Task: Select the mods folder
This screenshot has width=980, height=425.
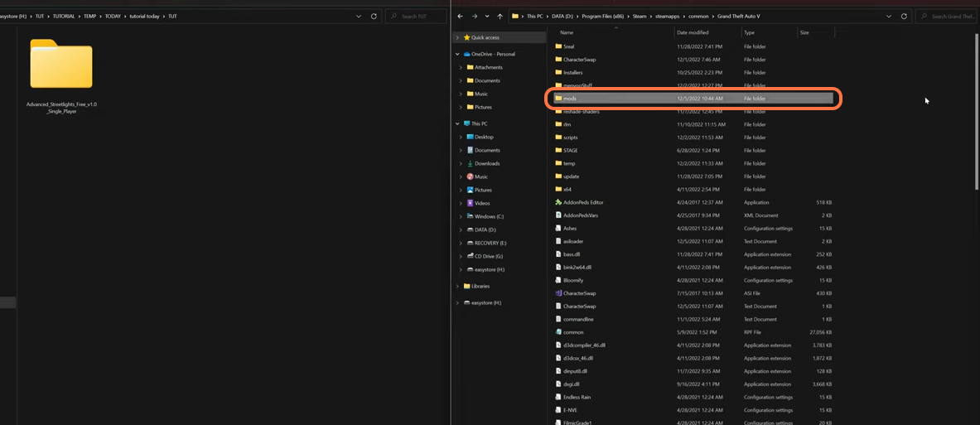Action: pos(570,99)
